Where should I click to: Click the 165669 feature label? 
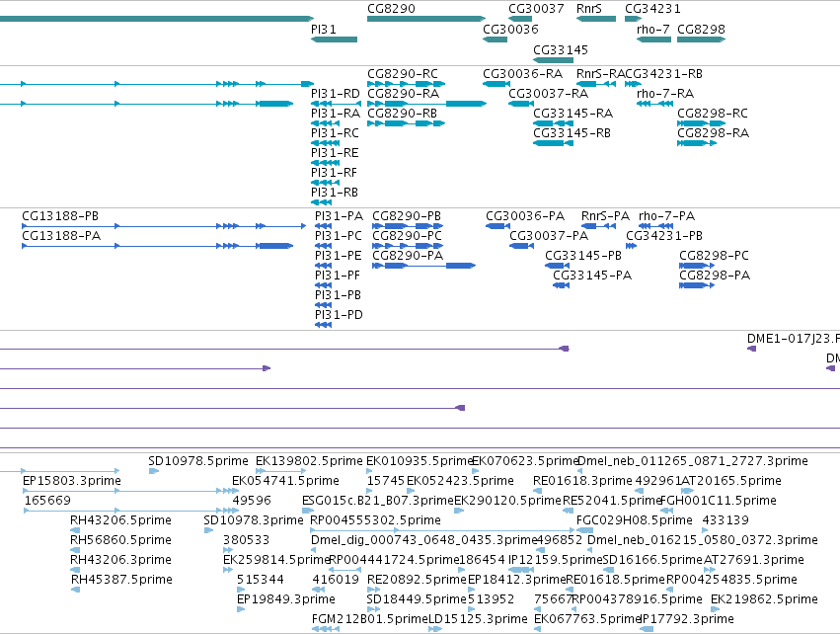[x=47, y=501]
